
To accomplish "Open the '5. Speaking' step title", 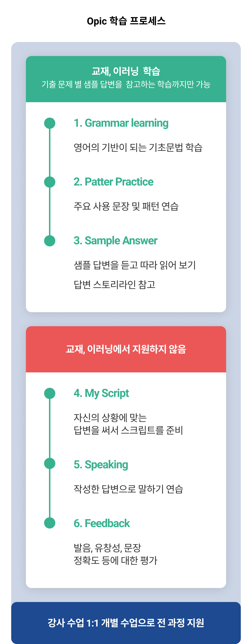I will tap(101, 465).
